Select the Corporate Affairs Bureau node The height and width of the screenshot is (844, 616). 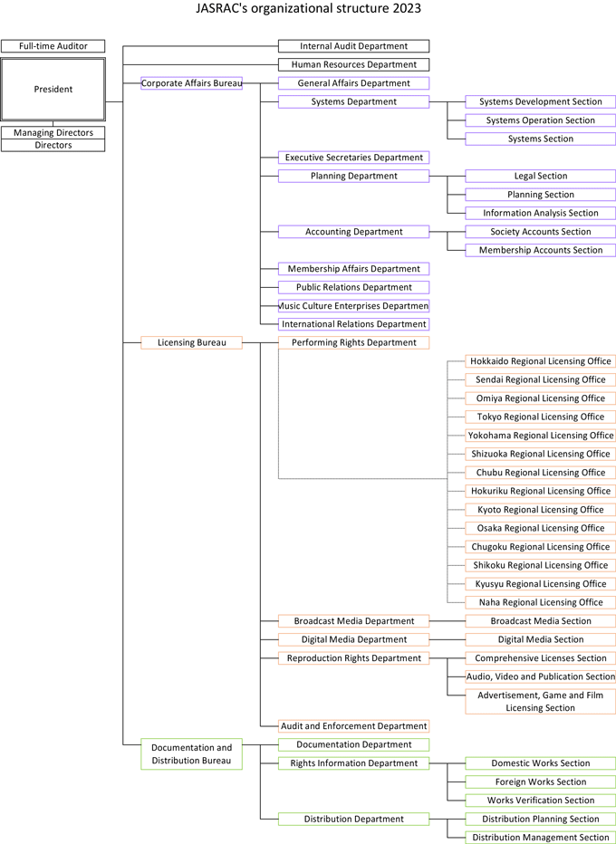192,83
